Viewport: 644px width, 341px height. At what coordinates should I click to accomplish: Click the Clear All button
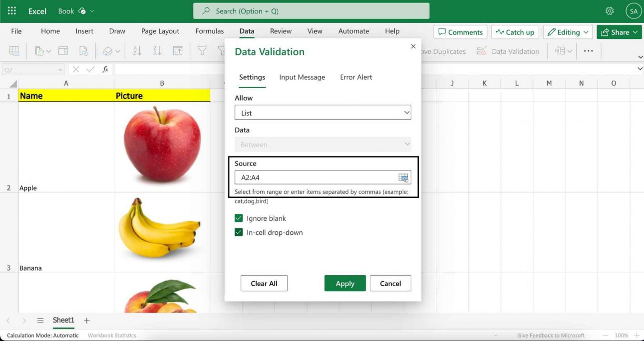pyautogui.click(x=264, y=283)
